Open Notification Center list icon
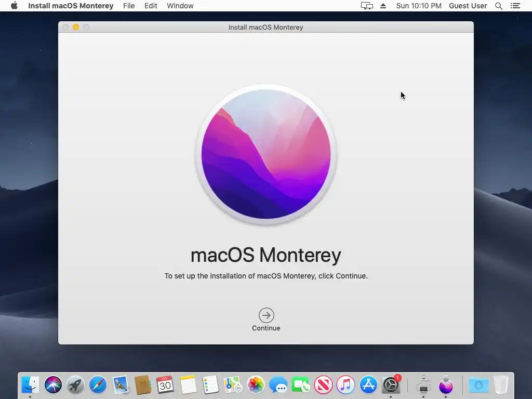Viewport: 532px width, 399px height. tap(515, 6)
